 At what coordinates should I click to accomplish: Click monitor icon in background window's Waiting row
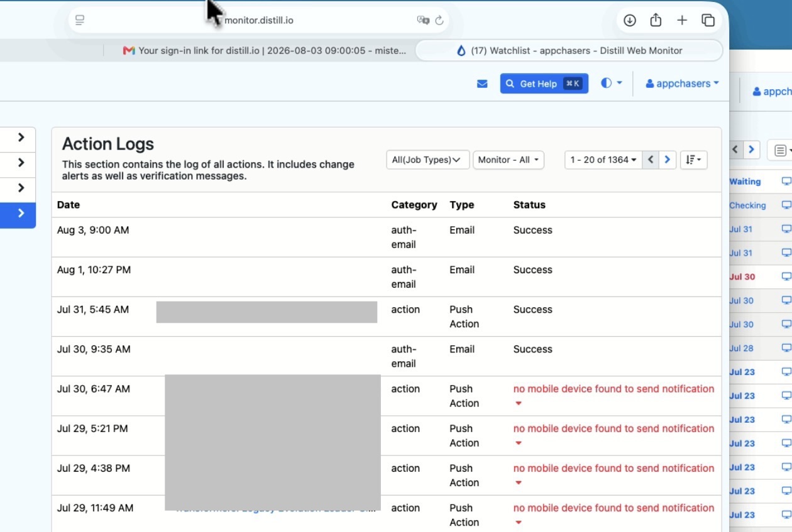[x=786, y=182]
